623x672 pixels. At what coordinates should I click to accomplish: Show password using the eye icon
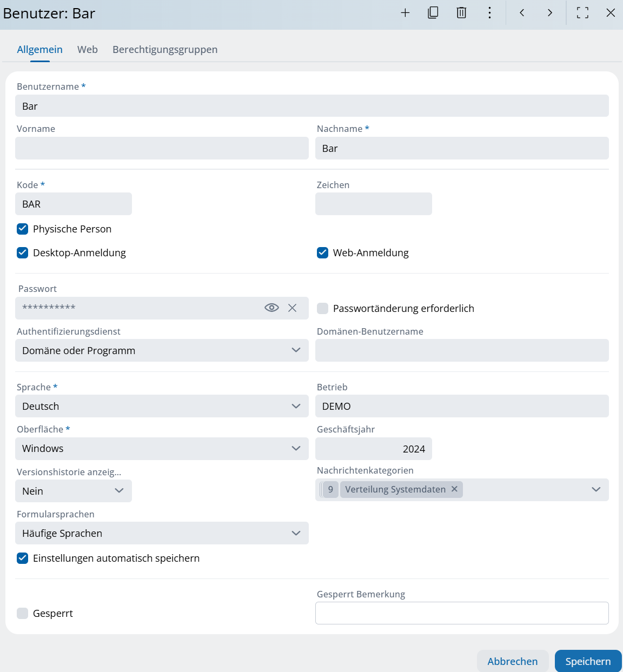coord(271,308)
